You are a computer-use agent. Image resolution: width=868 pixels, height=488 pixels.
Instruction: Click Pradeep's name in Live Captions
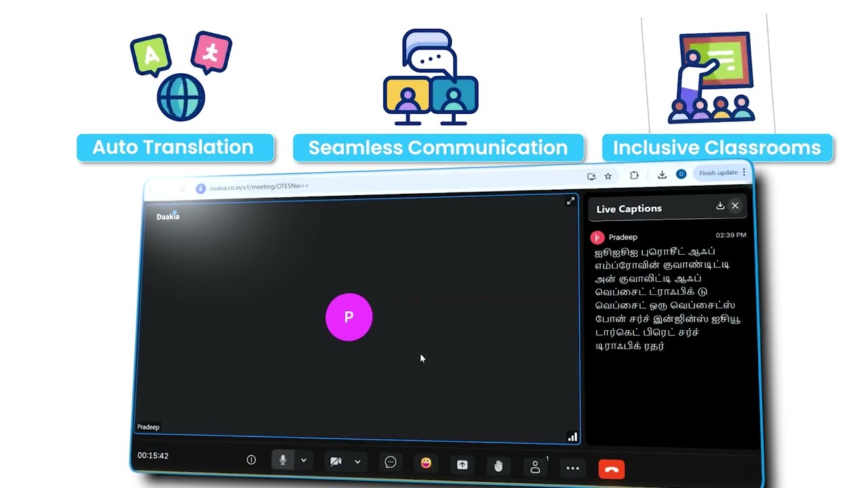click(x=623, y=237)
